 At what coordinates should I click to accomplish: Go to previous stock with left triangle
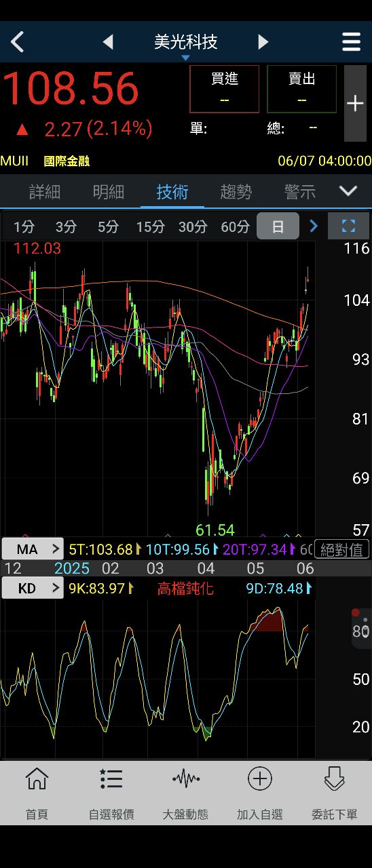[108, 42]
